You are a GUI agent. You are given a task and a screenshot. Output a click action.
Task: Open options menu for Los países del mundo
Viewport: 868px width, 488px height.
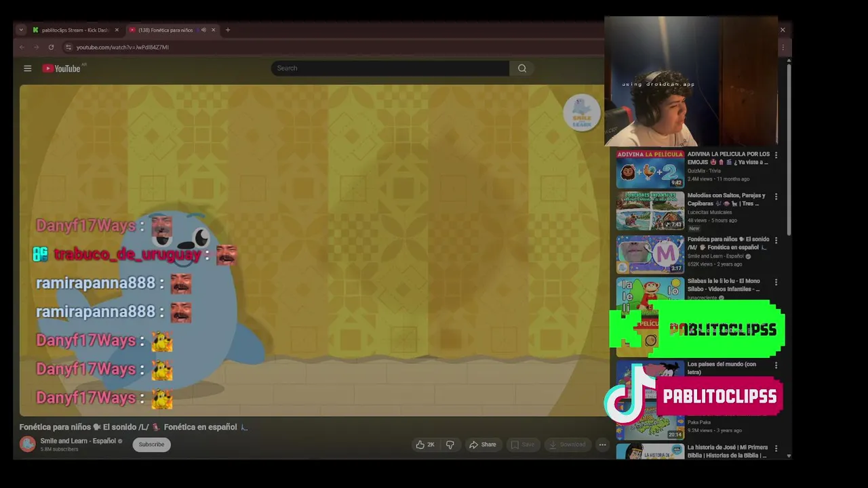coord(776,365)
